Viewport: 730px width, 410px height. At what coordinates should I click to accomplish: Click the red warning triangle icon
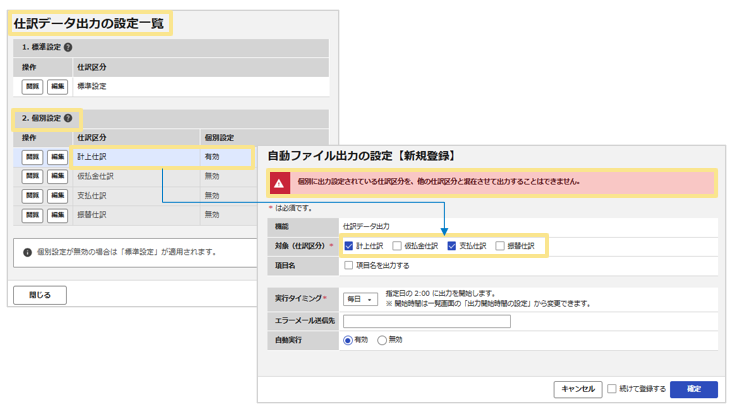click(x=279, y=183)
